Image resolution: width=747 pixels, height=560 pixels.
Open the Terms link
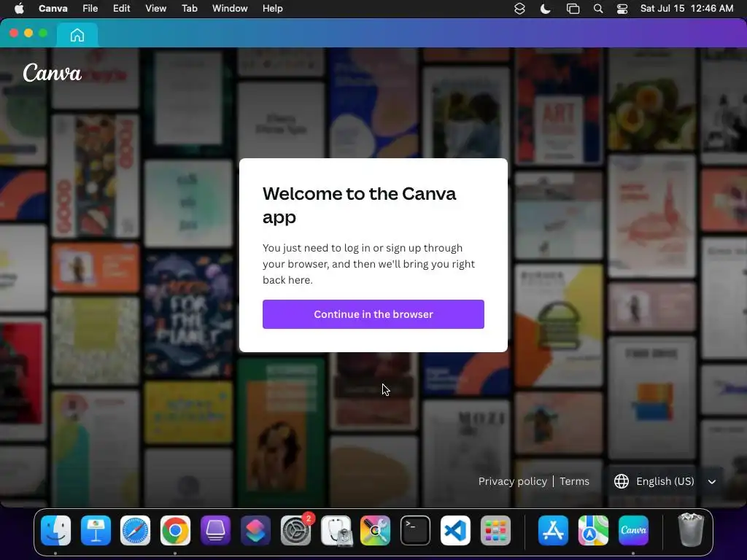[x=575, y=481]
